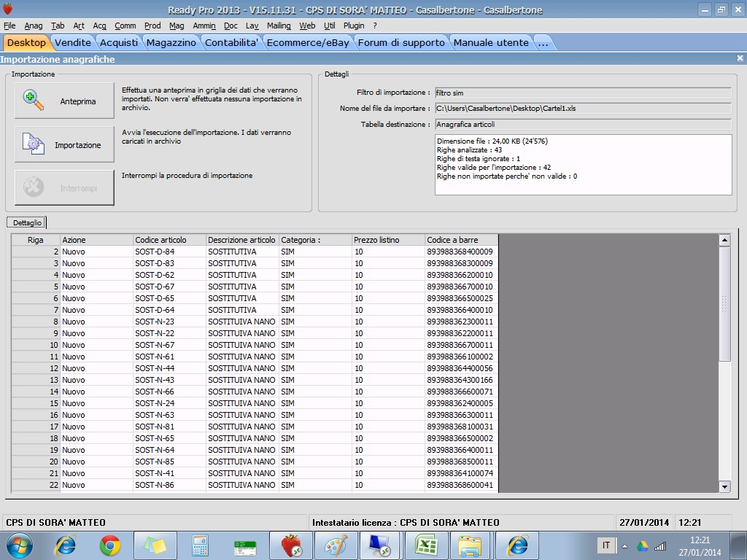Open the taskbar clock and date
The width and height of the screenshot is (747, 560).
point(700,546)
